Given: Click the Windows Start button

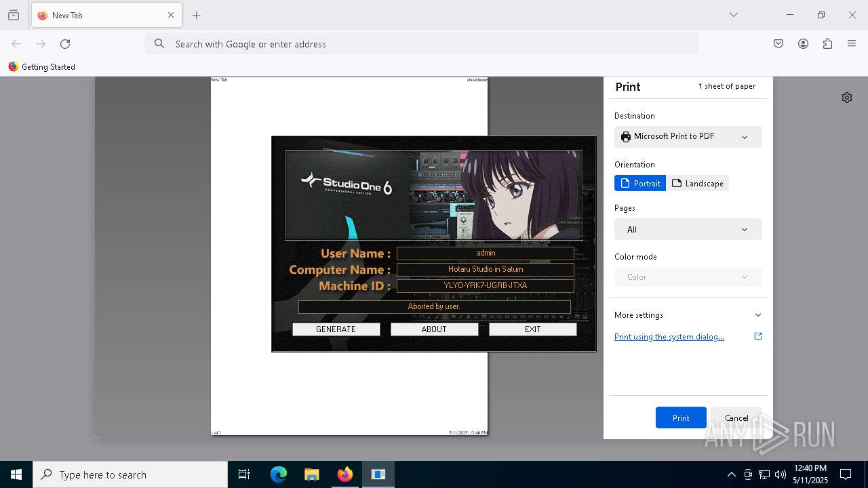Looking at the screenshot, I should click(16, 474).
